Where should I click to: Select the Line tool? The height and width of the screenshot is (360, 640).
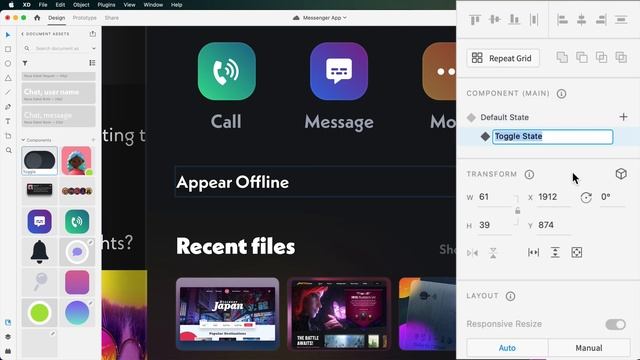click(8, 92)
